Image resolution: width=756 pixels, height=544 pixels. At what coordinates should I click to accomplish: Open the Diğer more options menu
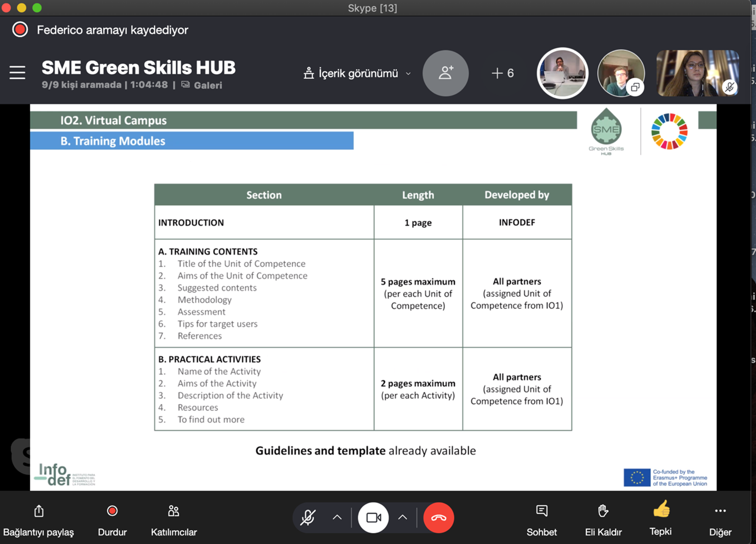(x=720, y=511)
